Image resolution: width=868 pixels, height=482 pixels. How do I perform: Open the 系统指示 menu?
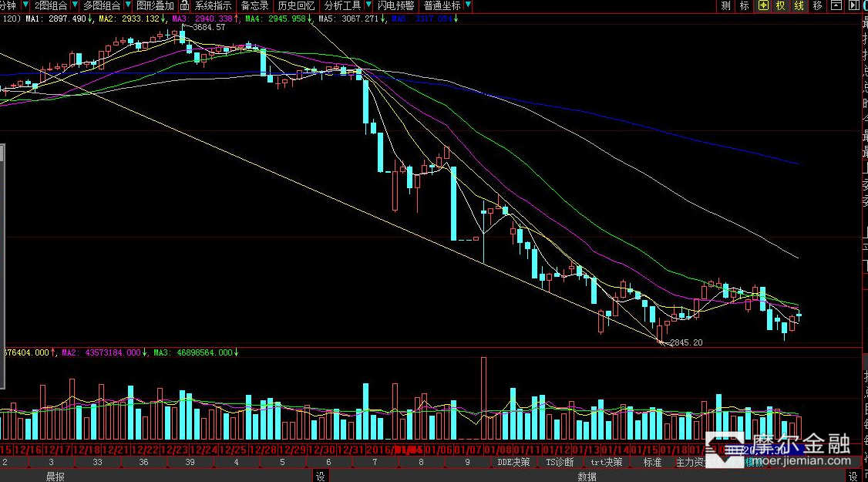213,6
